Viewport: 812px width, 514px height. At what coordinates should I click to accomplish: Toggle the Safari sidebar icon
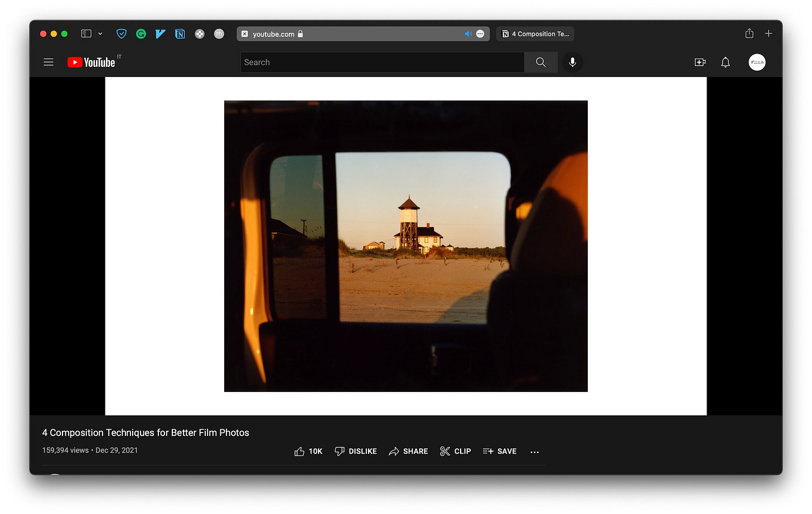pyautogui.click(x=86, y=33)
